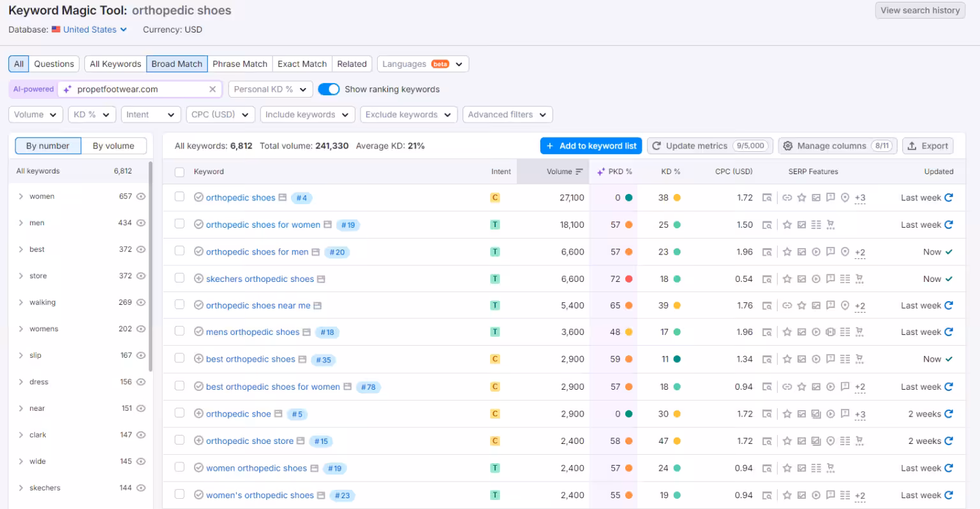
Task: Open the Volume filter dropdown
Action: click(36, 115)
